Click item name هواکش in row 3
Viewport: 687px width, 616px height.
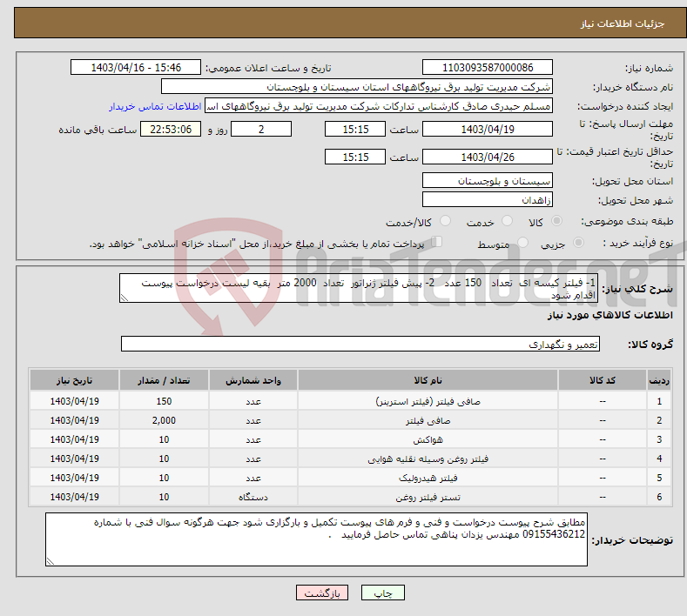coord(428,440)
